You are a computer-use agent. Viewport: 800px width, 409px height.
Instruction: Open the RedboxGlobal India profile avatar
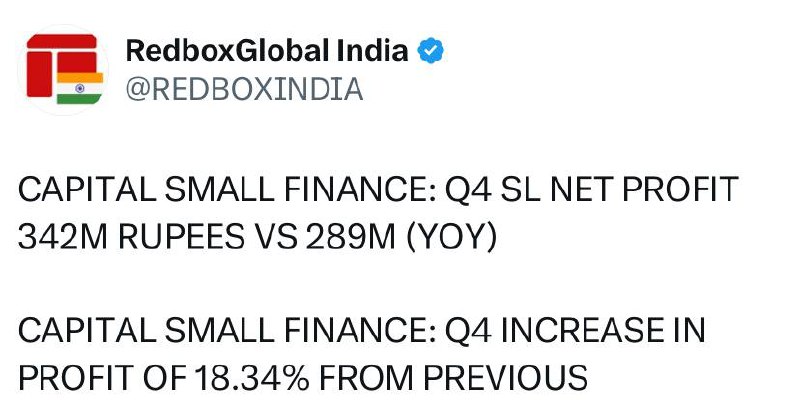tap(63, 70)
